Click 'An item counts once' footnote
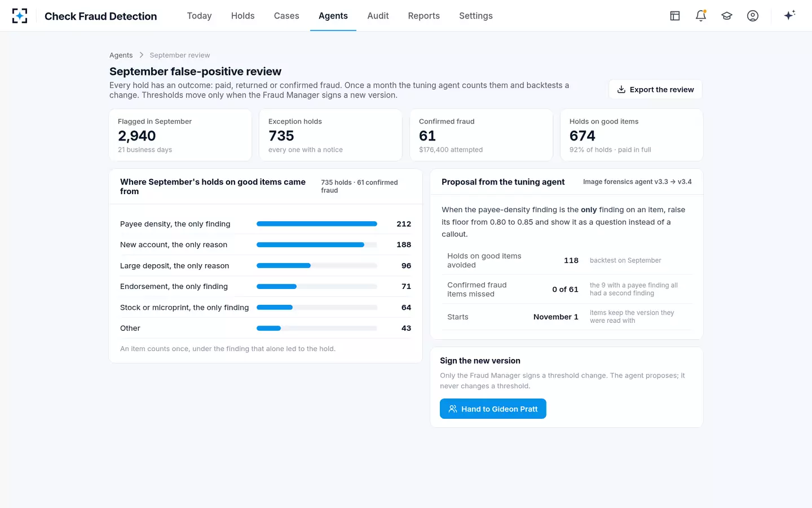 tap(228, 349)
